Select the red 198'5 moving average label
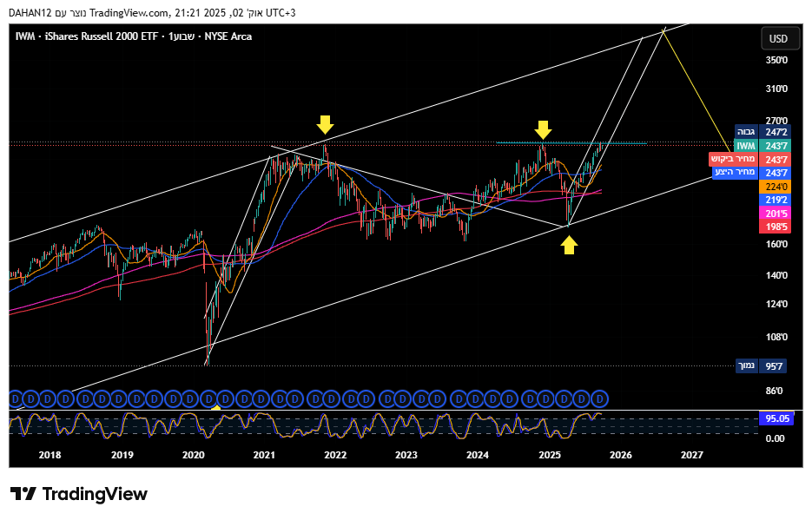812x520 pixels. click(775, 227)
